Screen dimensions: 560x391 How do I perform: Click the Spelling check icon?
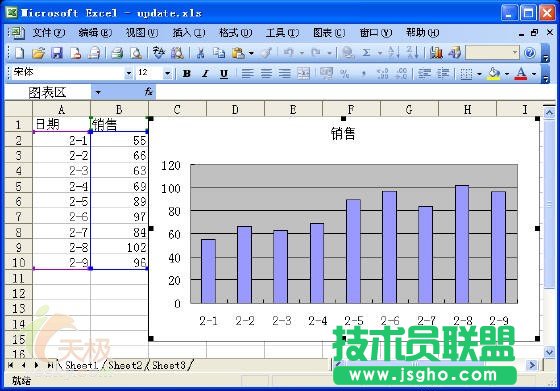point(158,53)
